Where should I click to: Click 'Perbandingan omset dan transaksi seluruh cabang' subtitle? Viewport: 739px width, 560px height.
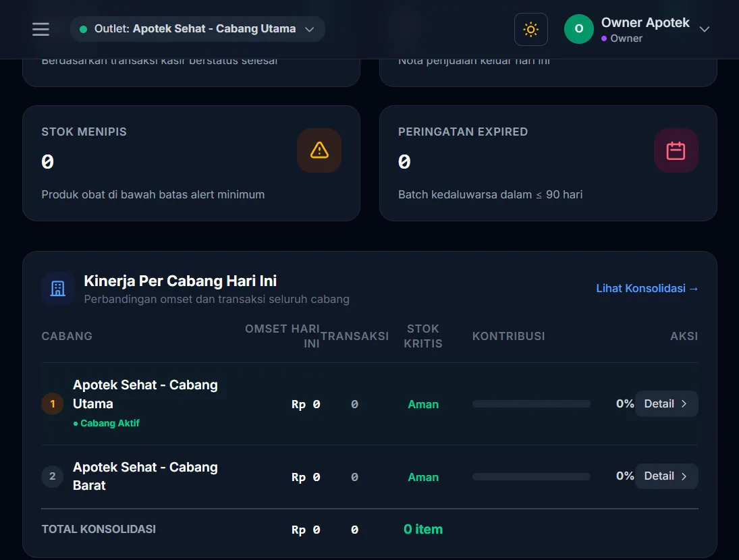217,299
